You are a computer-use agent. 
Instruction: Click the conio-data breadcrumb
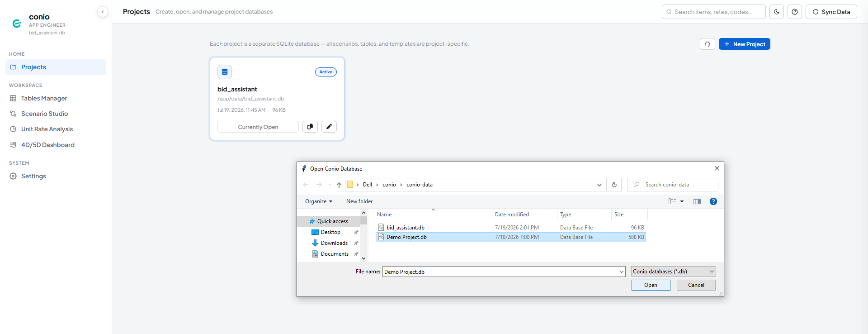click(x=420, y=185)
